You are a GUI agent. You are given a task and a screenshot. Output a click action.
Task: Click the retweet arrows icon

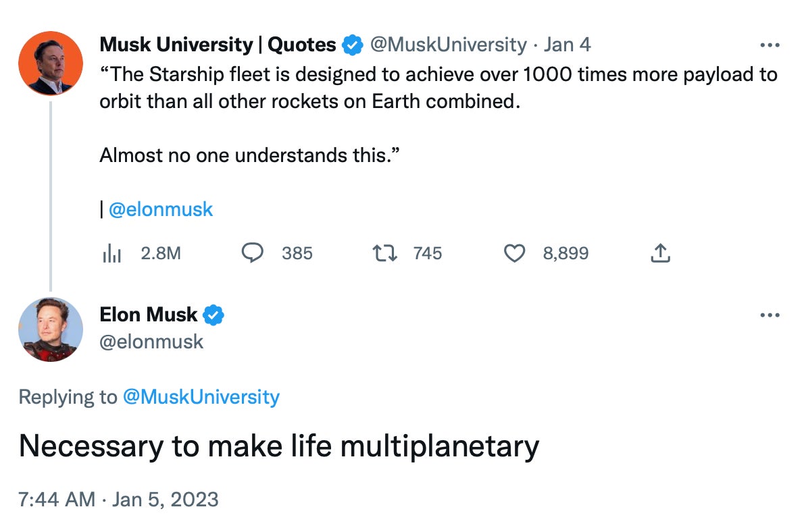pos(385,253)
